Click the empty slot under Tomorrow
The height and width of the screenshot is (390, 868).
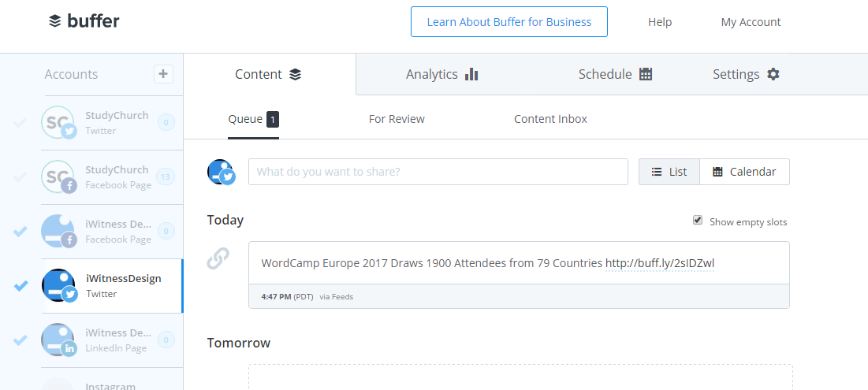click(x=520, y=377)
